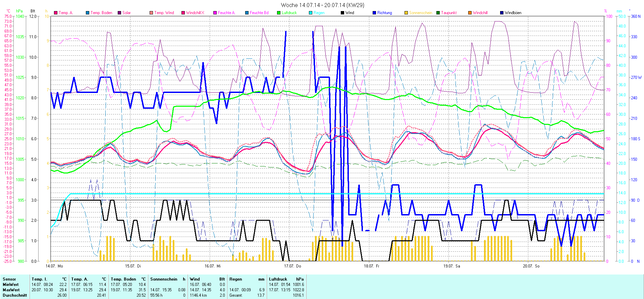644x299 pixels.
Task: Click the Temp. Boden legend swatch
Action: coord(88,13)
